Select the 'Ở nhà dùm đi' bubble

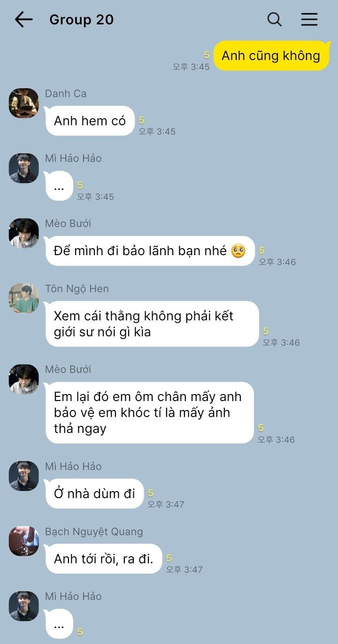pyautogui.click(x=94, y=493)
